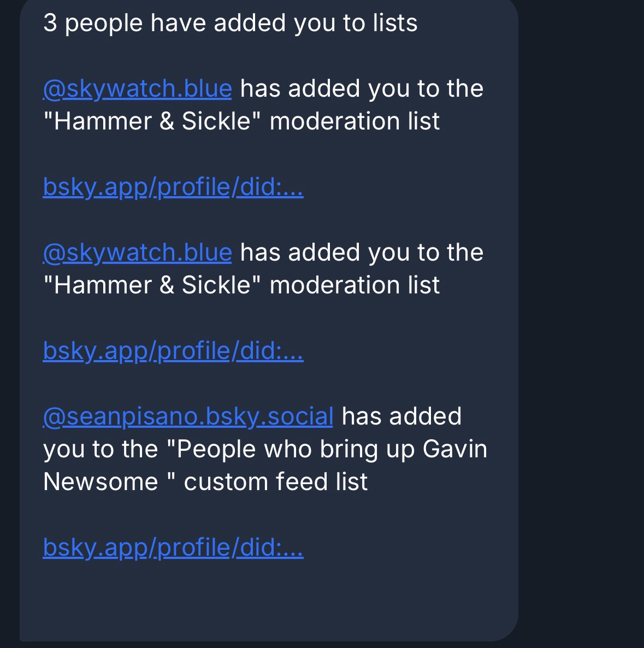
Task: Open the second bsky.app/profile/did link
Action: tap(173, 351)
